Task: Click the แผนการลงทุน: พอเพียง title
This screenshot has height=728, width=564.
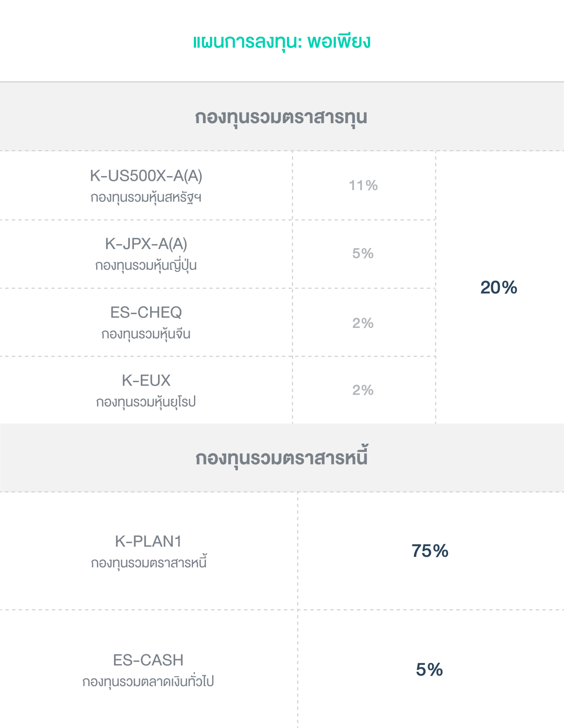Action: tap(282, 42)
